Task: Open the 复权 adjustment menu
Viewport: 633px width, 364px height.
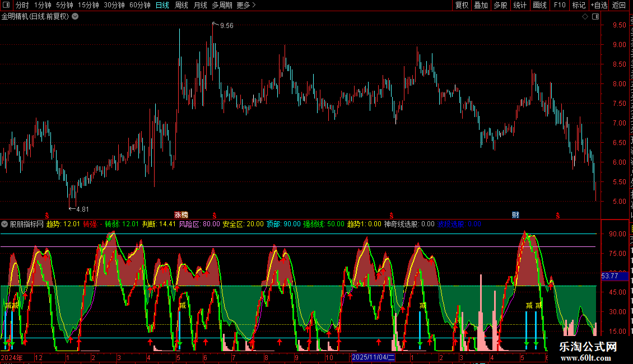Action: (x=462, y=5)
